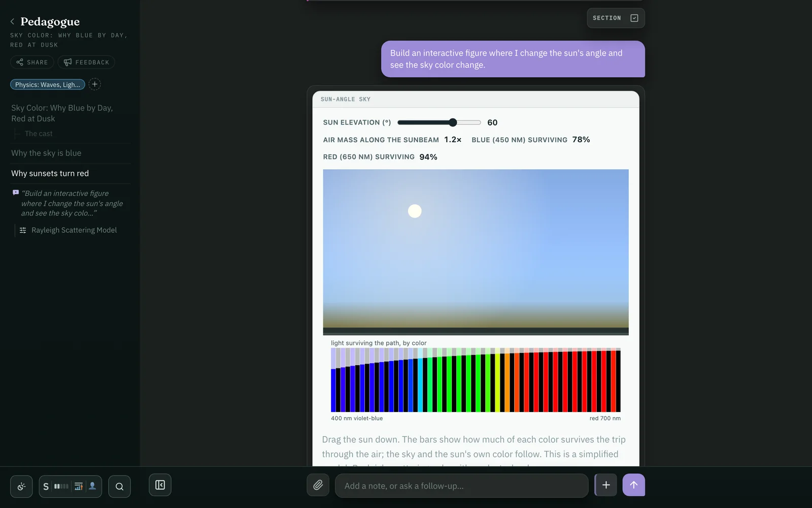Click the sun elevation value 60
Image resolution: width=812 pixels, height=508 pixels.
click(492, 122)
